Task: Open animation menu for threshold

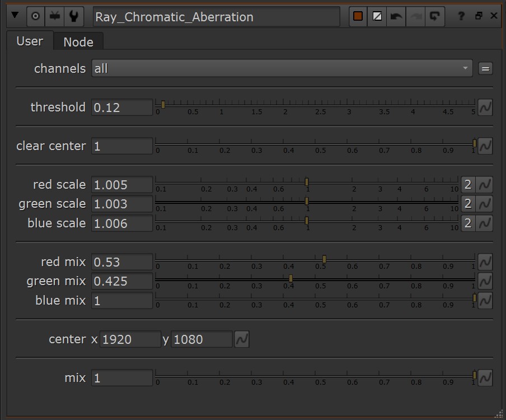Action: coord(485,107)
